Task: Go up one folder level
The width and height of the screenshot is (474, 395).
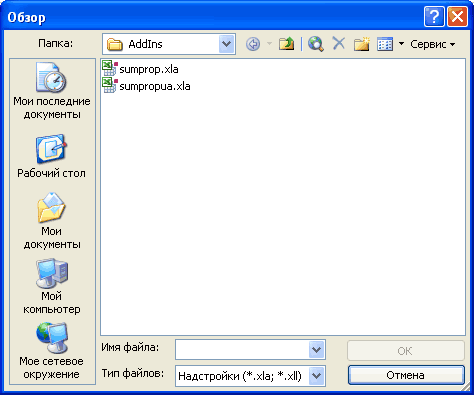Action: point(286,44)
